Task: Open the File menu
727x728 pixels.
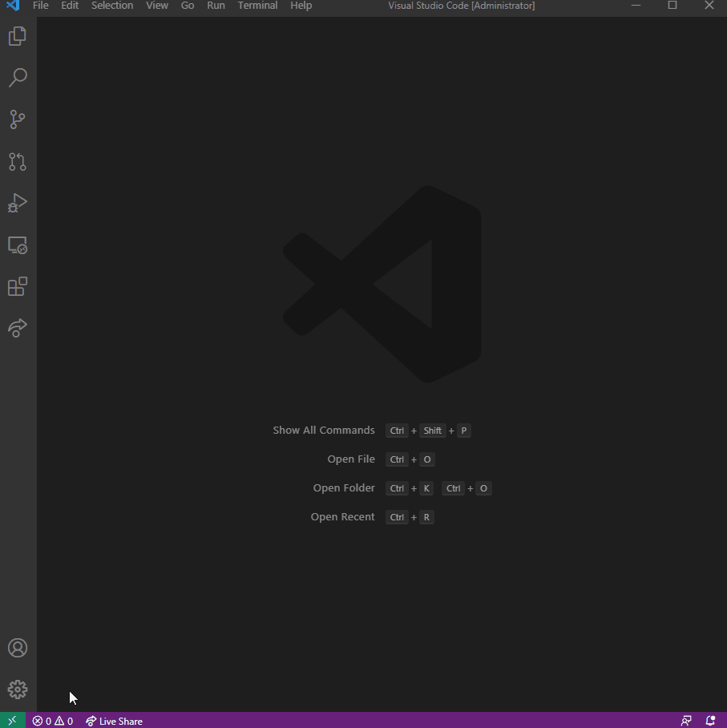Action: [40, 6]
